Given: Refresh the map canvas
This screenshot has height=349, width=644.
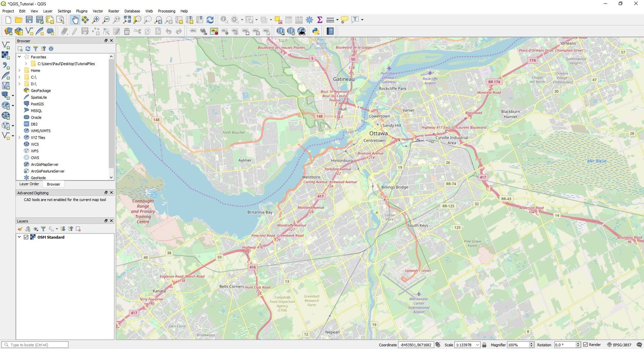Looking at the screenshot, I should click(x=210, y=20).
